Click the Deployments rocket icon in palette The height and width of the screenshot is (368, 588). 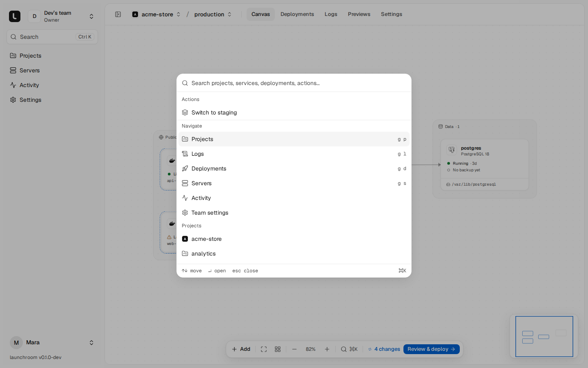tap(185, 168)
